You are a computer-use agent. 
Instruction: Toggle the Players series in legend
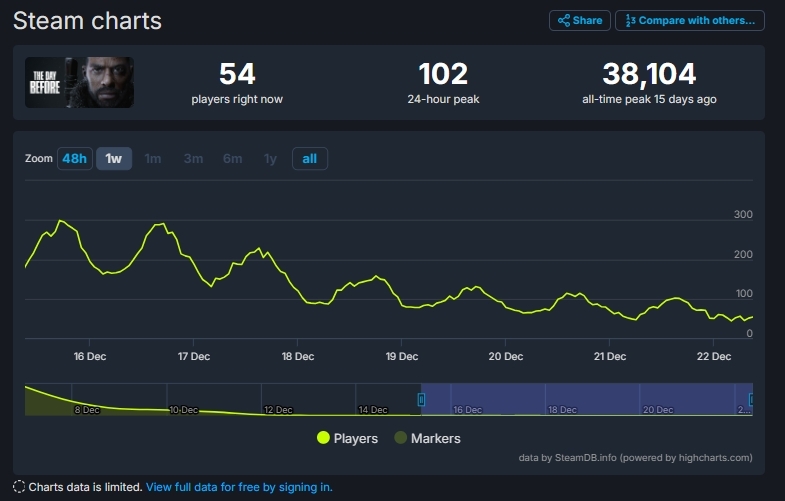[346, 438]
